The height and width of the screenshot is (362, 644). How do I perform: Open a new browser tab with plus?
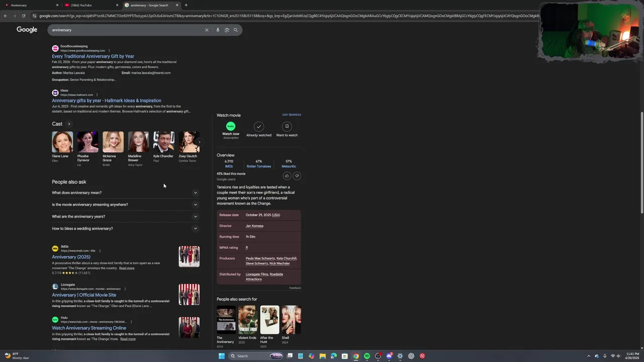point(186,5)
